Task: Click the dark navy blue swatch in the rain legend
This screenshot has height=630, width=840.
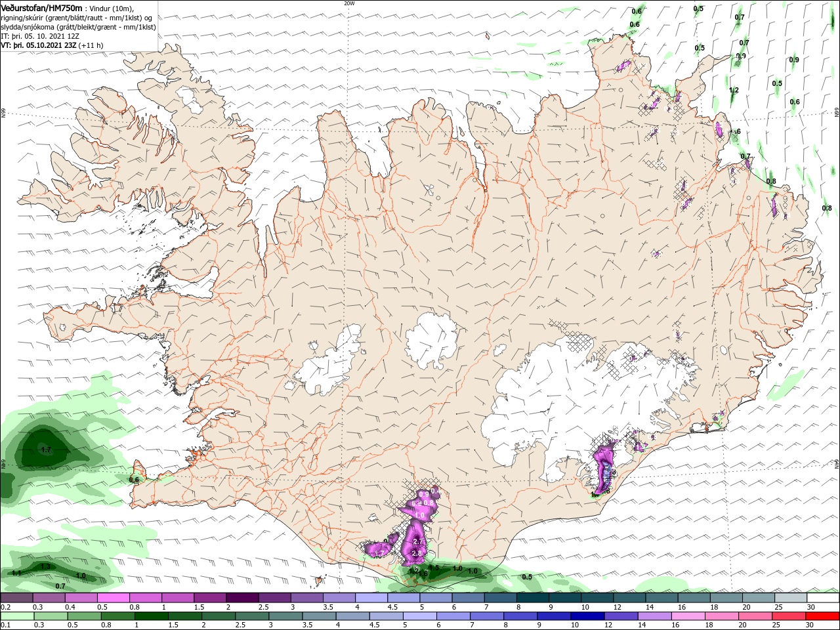Action: tap(587, 616)
